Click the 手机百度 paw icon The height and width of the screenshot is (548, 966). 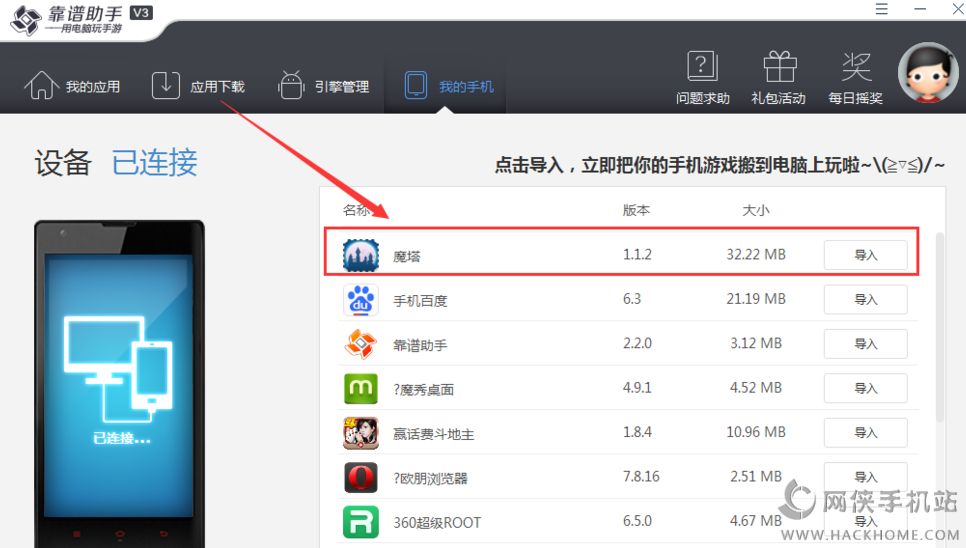coord(360,300)
